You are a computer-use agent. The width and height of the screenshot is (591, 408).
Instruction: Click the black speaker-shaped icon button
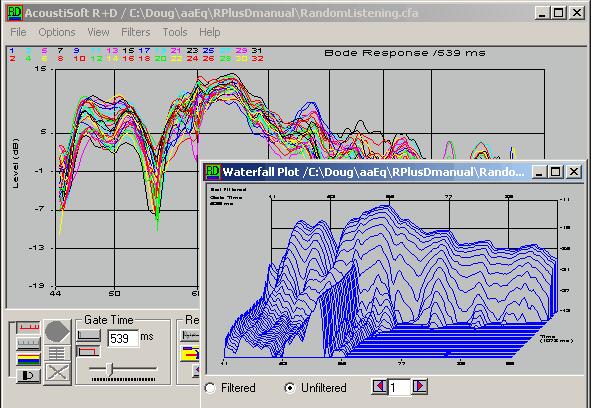[28, 376]
